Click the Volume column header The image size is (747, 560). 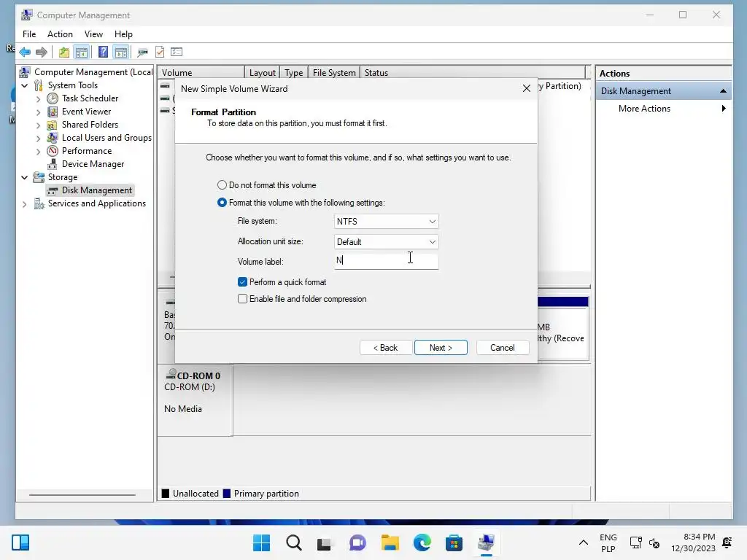pos(201,72)
